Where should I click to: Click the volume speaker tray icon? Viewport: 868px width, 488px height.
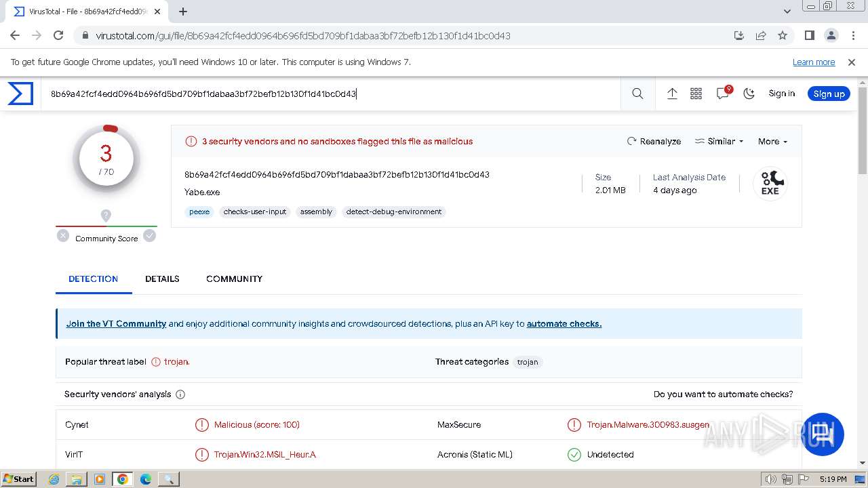[771, 479]
